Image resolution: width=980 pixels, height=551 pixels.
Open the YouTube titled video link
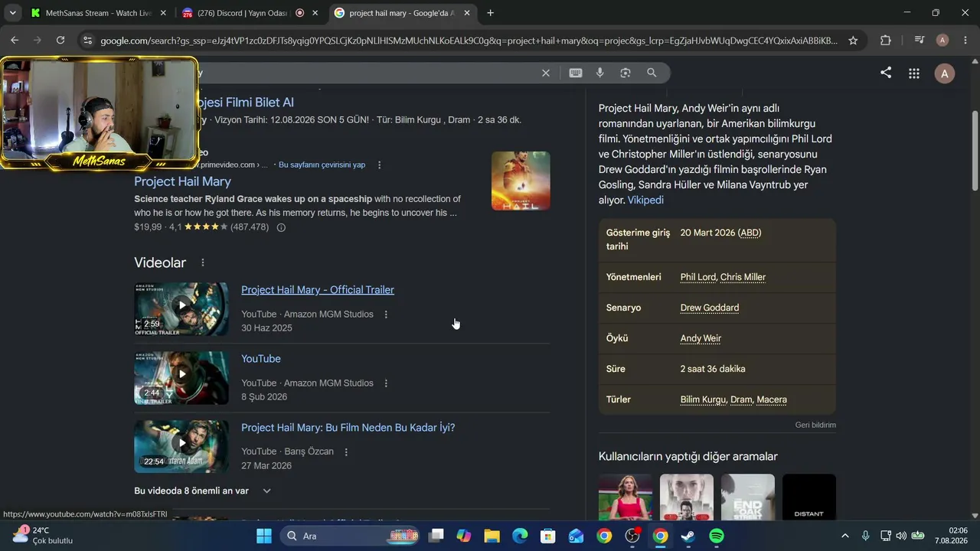tap(261, 359)
